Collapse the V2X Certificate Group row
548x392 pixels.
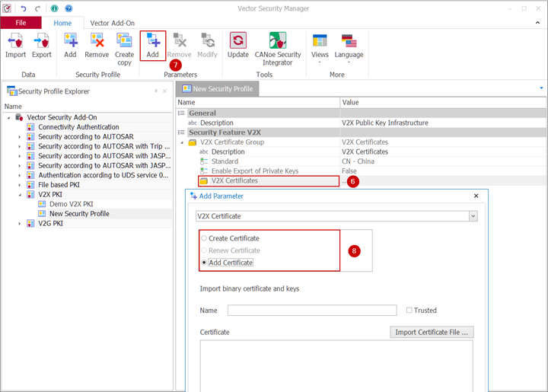182,142
